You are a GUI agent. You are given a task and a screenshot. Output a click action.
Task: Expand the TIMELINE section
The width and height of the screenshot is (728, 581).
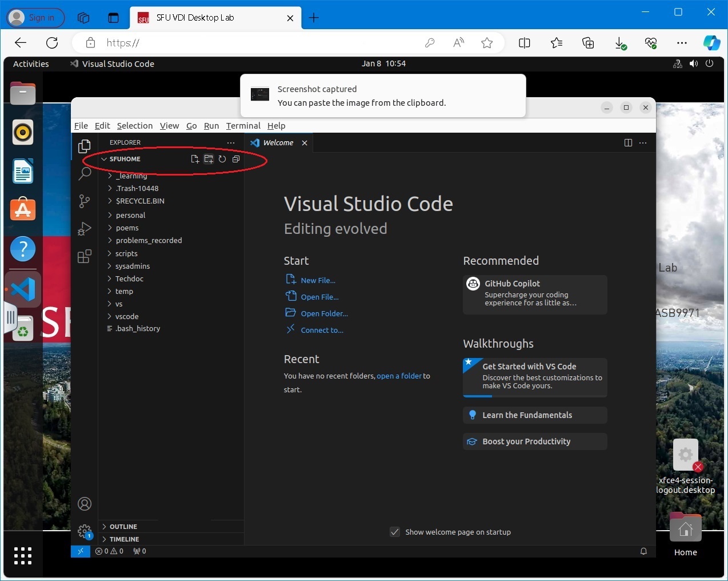click(x=124, y=539)
